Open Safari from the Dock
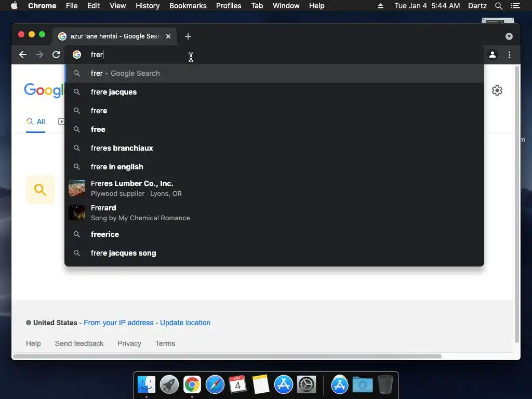The height and width of the screenshot is (399, 532). pyautogui.click(x=215, y=385)
